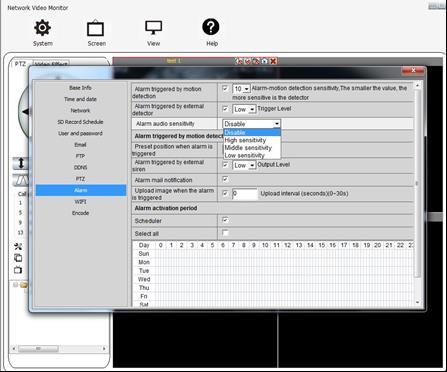
Task: Open SD Record Schedule settings page
Action: coord(80,122)
